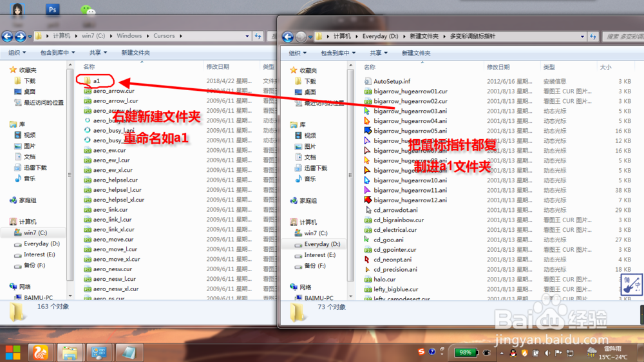Select bigarrow_hugearrow05.ani cursor icon
This screenshot has width=644, height=362.
point(368,131)
